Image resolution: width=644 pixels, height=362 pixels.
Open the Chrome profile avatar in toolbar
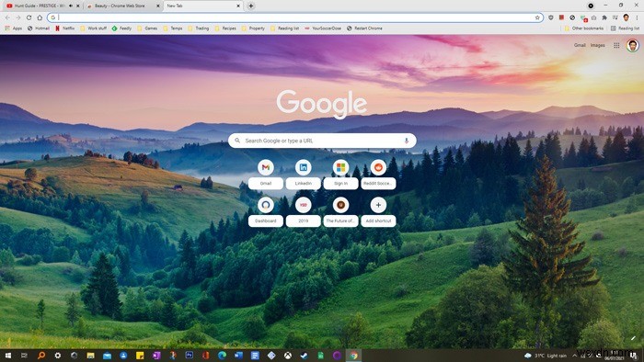[x=626, y=17]
